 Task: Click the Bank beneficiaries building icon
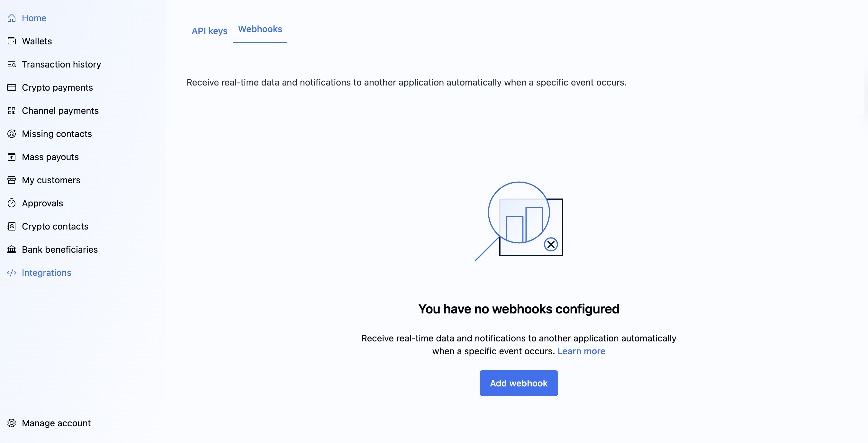click(x=12, y=249)
